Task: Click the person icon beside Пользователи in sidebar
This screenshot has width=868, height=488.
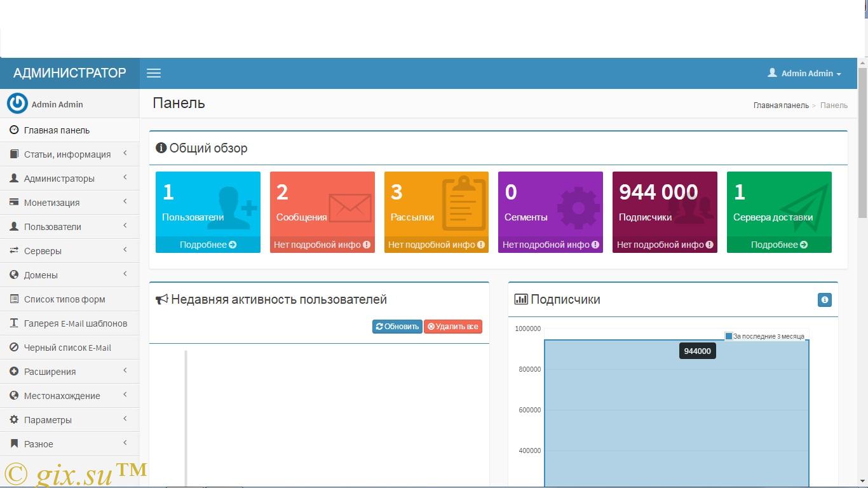Action: pyautogui.click(x=14, y=226)
